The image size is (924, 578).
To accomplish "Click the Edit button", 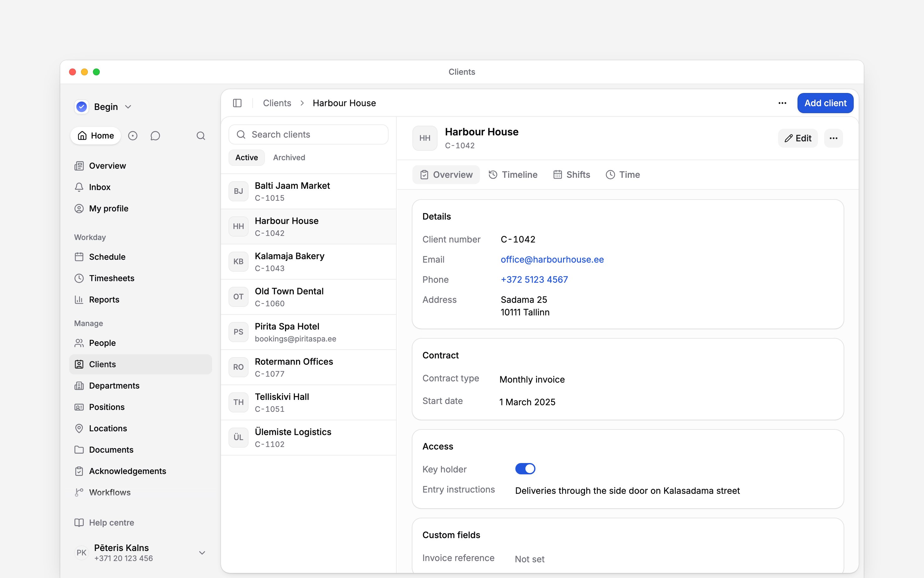I will [798, 139].
